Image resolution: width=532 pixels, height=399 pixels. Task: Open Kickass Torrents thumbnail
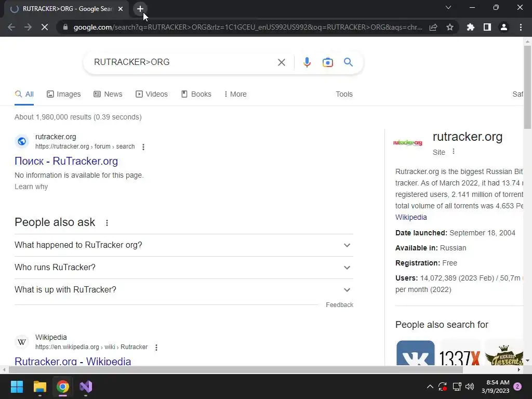tap(504, 353)
